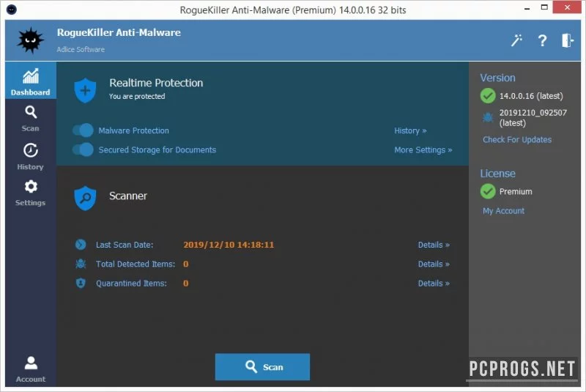
Task: Click the Scanner heading
Action: (x=128, y=196)
